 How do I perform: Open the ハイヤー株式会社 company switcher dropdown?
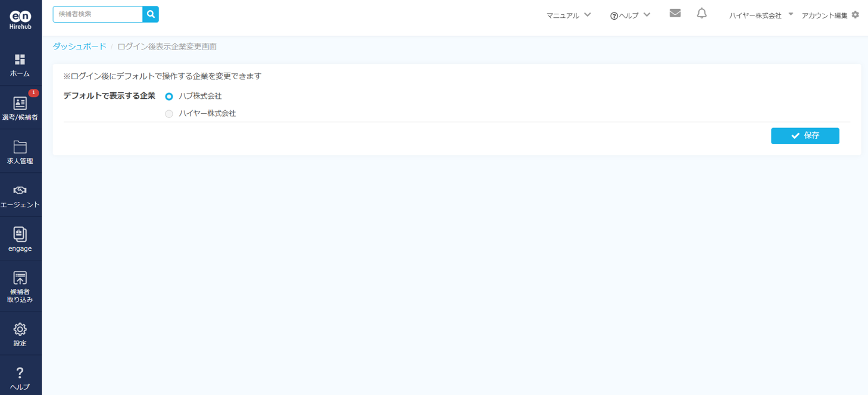(x=761, y=15)
